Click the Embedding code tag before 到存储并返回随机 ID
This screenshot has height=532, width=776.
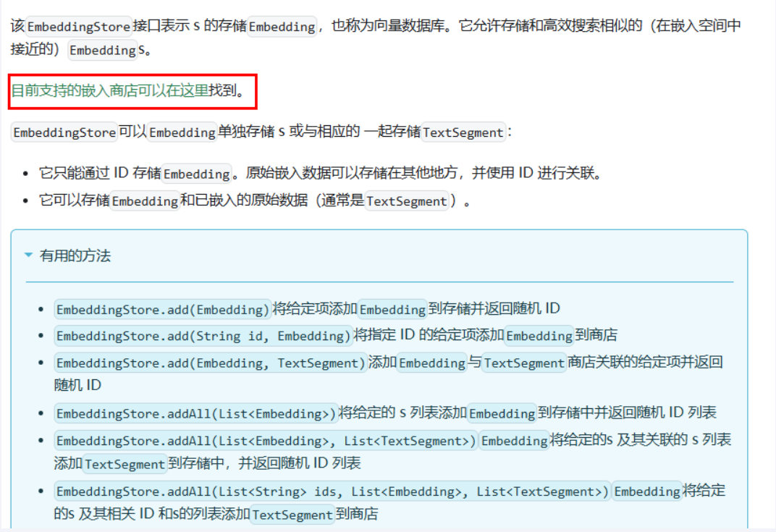(392, 309)
